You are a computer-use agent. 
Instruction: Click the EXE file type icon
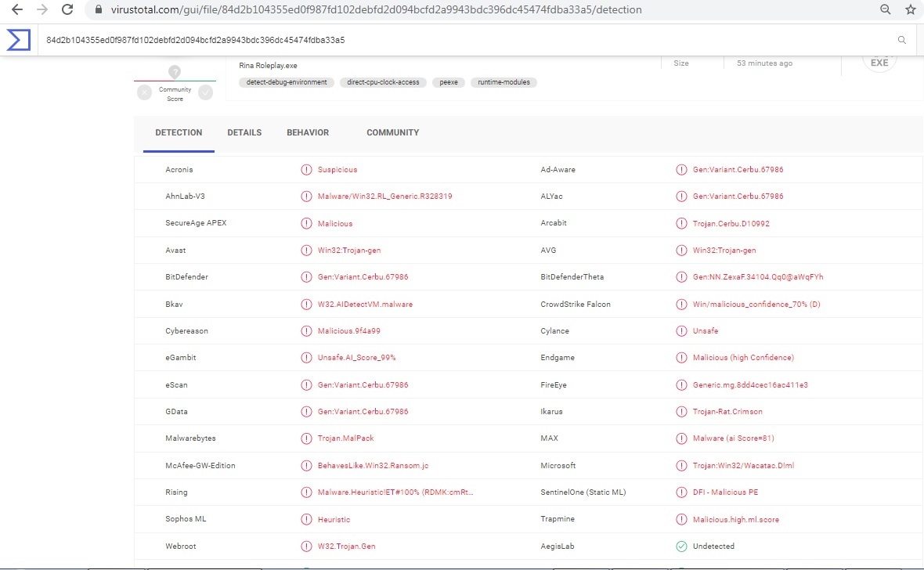pyautogui.click(x=879, y=62)
